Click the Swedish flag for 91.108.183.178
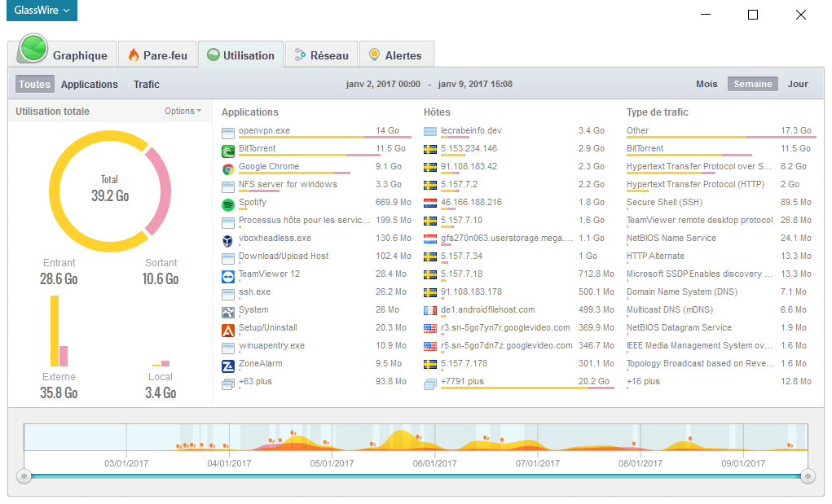This screenshot has width=832, height=504. [430, 292]
